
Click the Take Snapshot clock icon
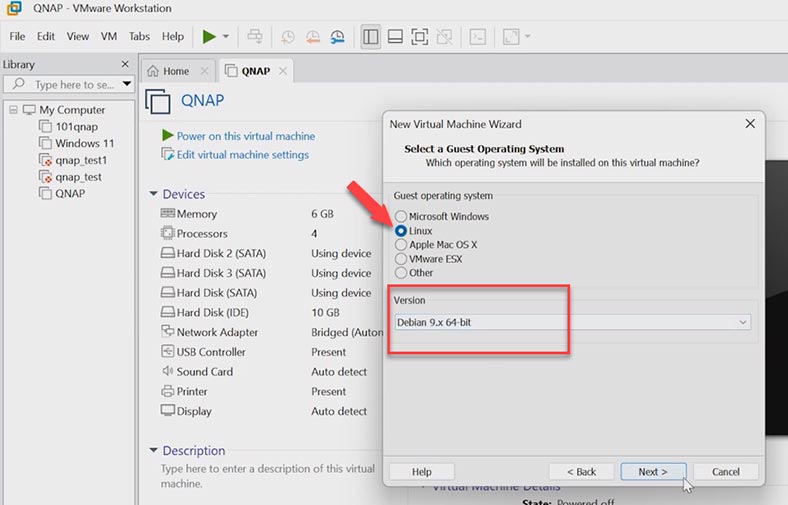(x=287, y=37)
